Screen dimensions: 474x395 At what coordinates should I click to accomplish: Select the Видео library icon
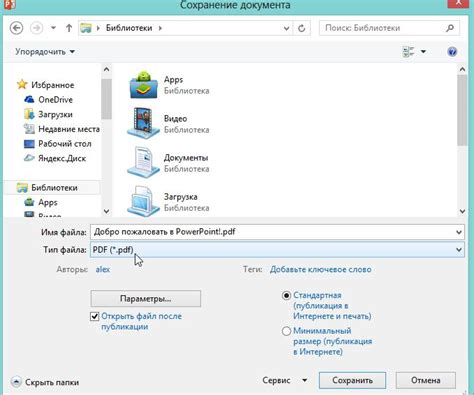[x=143, y=123]
